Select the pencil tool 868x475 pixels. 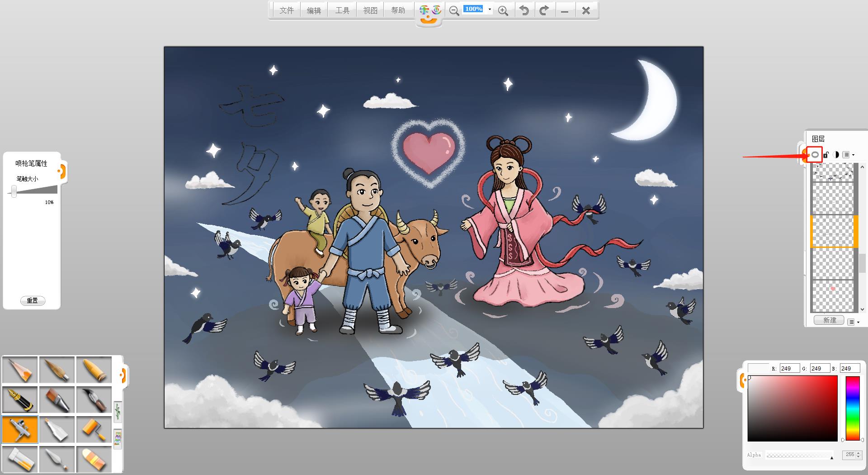tap(20, 369)
